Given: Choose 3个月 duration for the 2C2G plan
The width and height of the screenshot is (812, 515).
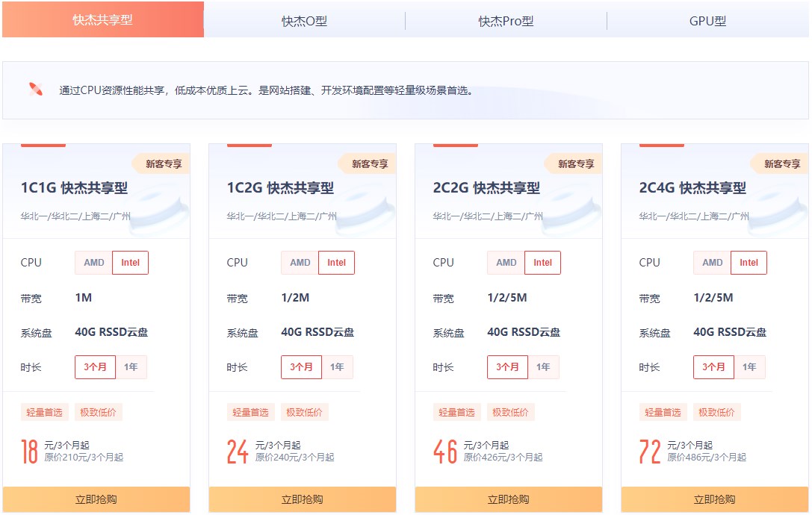Looking at the screenshot, I should pos(507,366).
